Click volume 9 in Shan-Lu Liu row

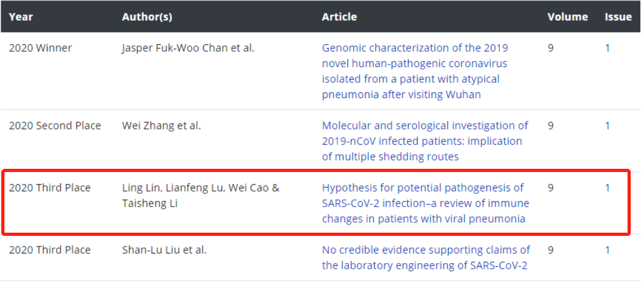(550, 250)
